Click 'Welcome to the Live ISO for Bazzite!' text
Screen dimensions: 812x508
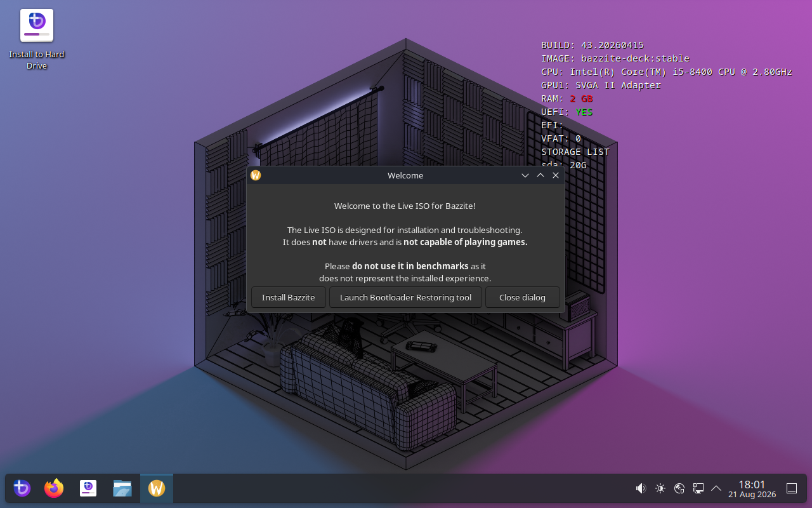(x=405, y=206)
